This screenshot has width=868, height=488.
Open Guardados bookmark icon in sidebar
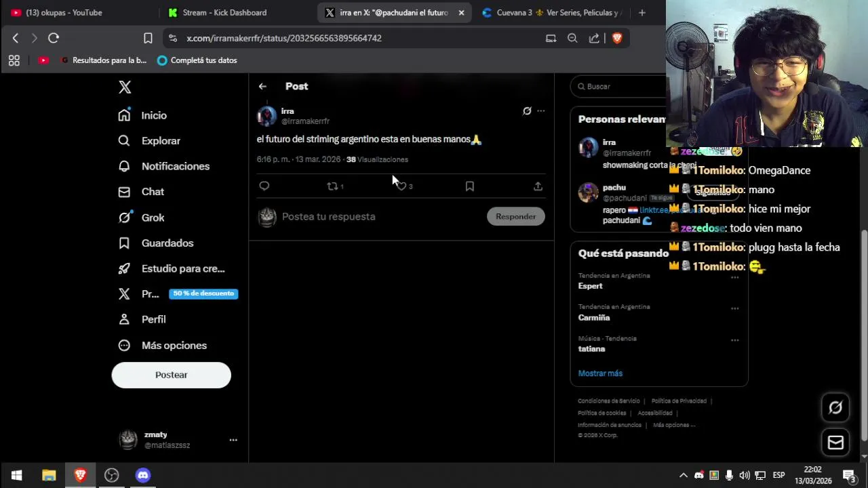coord(124,243)
